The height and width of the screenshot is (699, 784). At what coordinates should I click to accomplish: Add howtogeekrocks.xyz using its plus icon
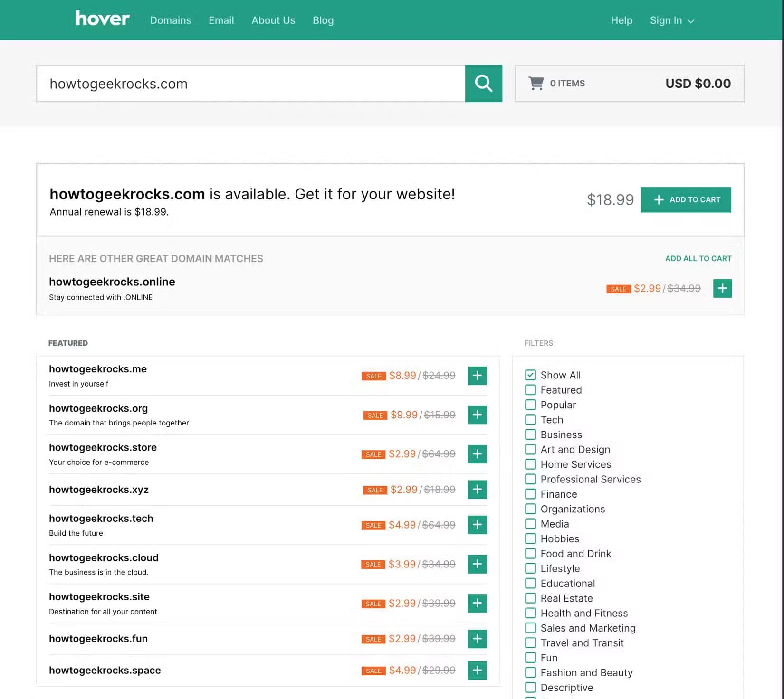pos(477,490)
